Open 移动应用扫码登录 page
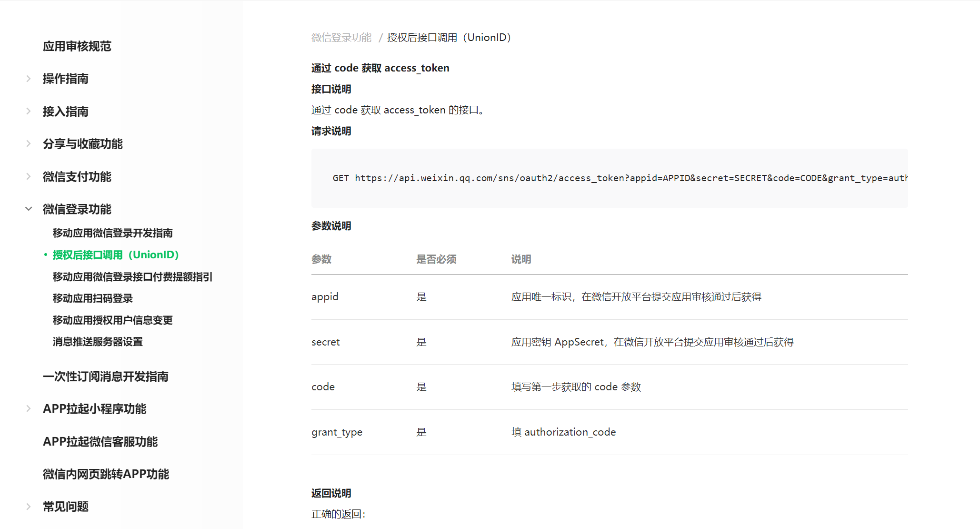The height and width of the screenshot is (529, 980). coord(92,298)
